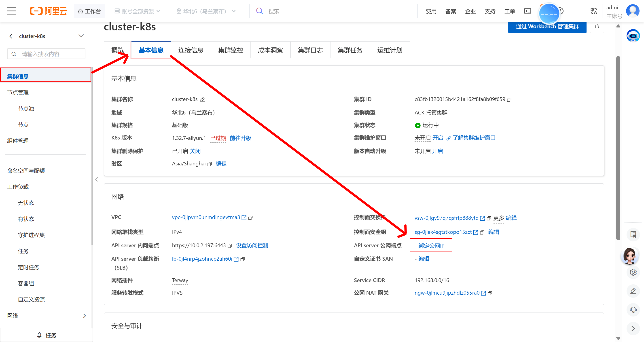Switch to the 成本洞察 tab
Screen dimensions: 644x342
click(x=271, y=50)
